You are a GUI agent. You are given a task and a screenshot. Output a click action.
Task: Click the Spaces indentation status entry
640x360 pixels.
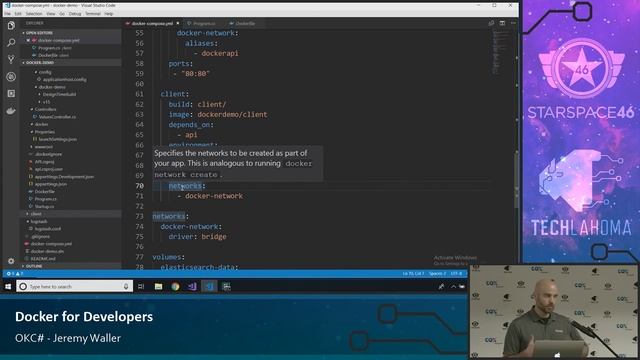[437, 273]
